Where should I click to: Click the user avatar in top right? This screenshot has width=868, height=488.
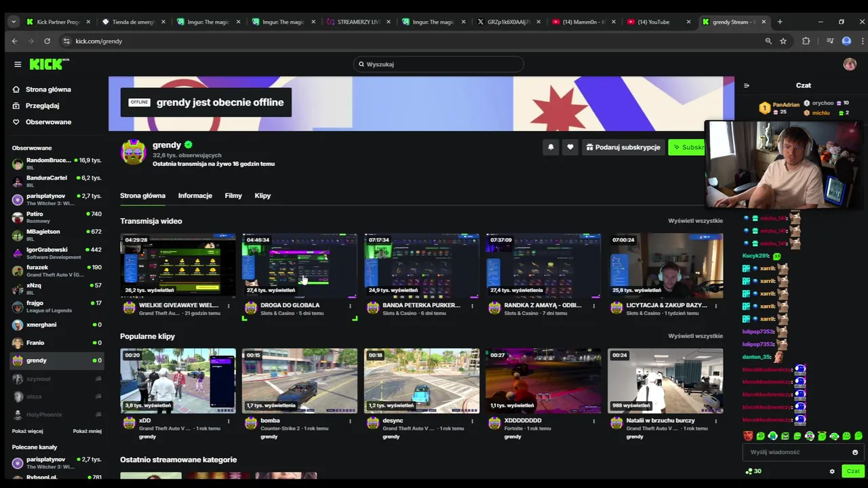(850, 64)
